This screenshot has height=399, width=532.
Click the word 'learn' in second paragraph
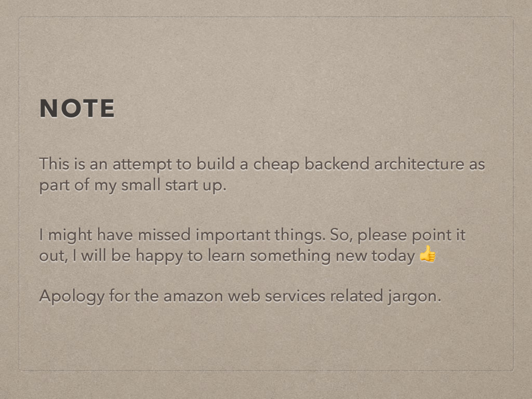tap(226, 256)
